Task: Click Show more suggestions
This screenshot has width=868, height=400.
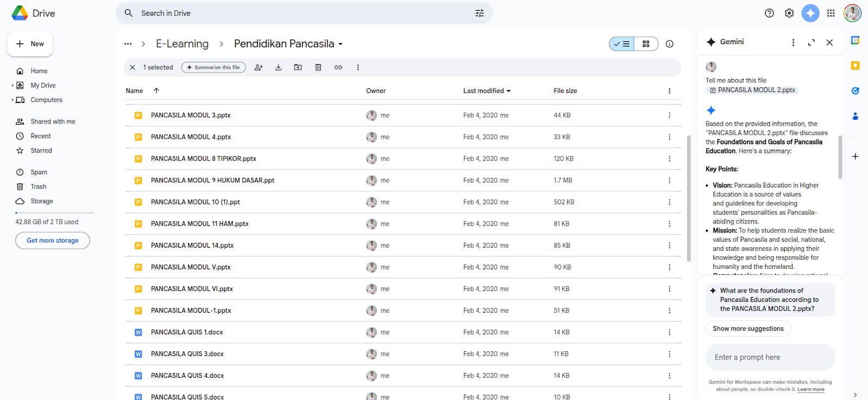Action: pyautogui.click(x=748, y=328)
